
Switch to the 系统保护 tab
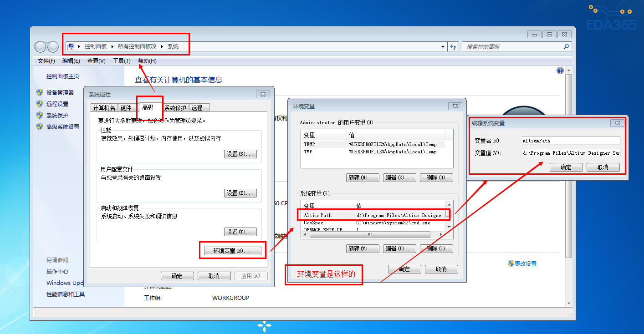point(175,108)
